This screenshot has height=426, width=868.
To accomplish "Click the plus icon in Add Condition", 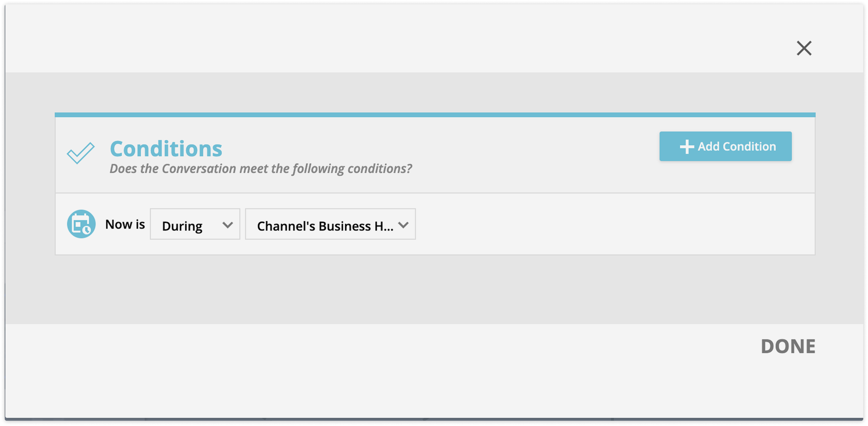I will coord(687,147).
